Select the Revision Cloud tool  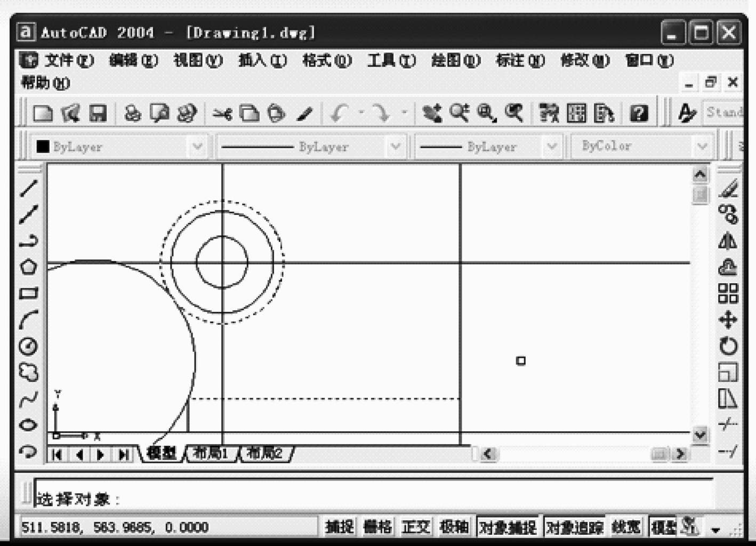click(x=29, y=372)
